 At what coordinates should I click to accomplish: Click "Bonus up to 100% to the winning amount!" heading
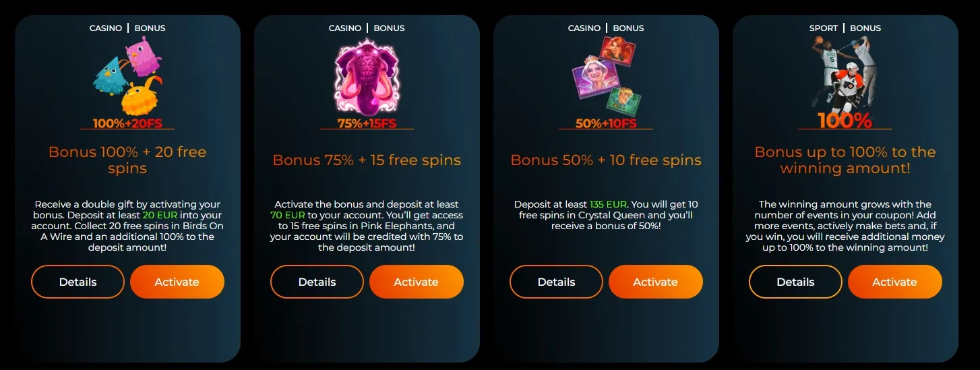(845, 160)
